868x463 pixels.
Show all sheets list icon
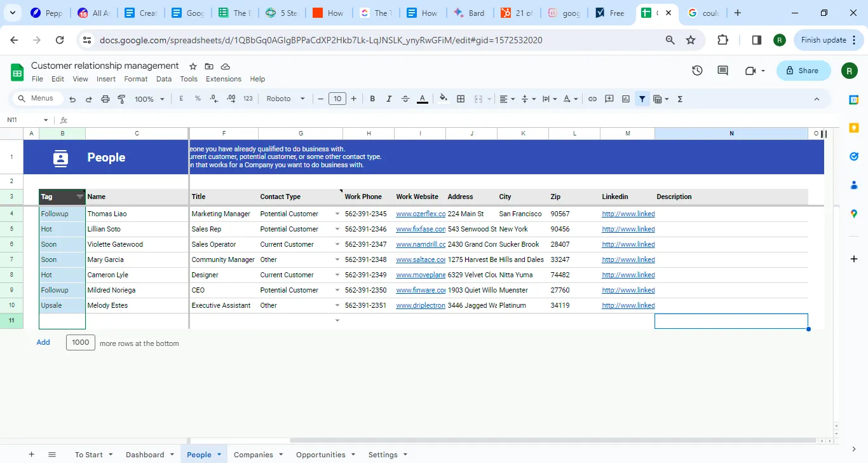(x=52, y=455)
